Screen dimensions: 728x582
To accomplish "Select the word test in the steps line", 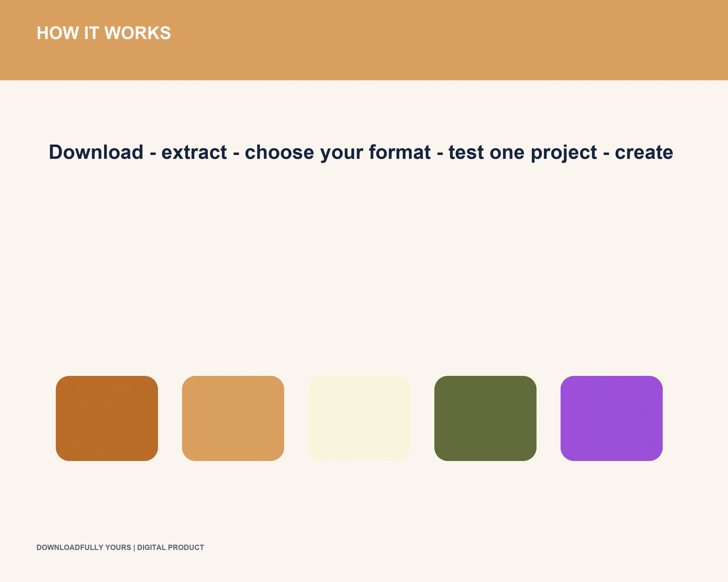I will [x=466, y=152].
